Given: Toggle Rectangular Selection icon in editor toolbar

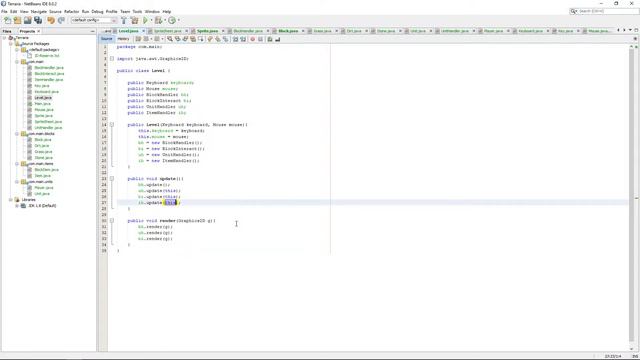Looking at the screenshot, I should click(x=200, y=39).
